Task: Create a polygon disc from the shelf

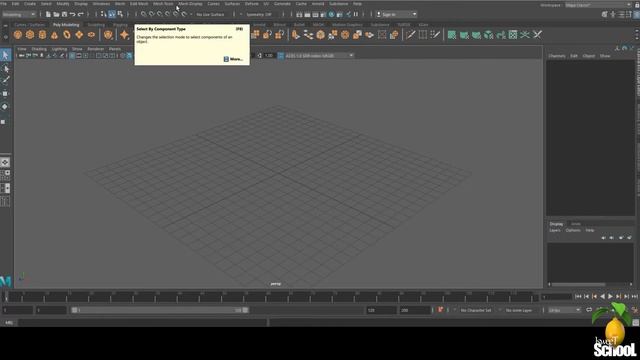Action: click(91, 35)
